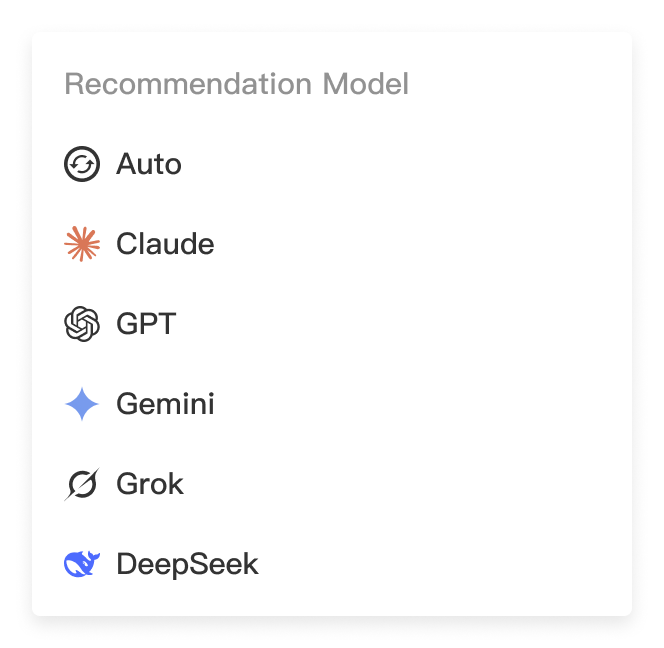Click the word "Recommendation" in the heading
The image size is (664, 648).
point(189,84)
